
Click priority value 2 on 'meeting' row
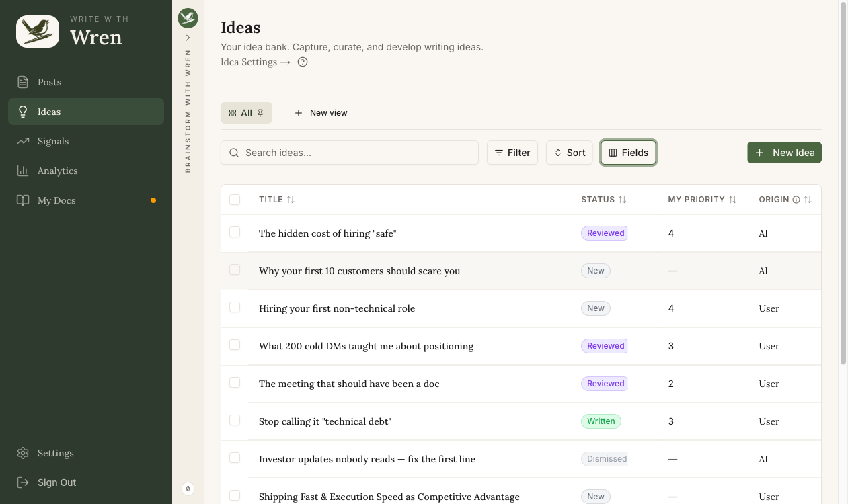pos(671,384)
